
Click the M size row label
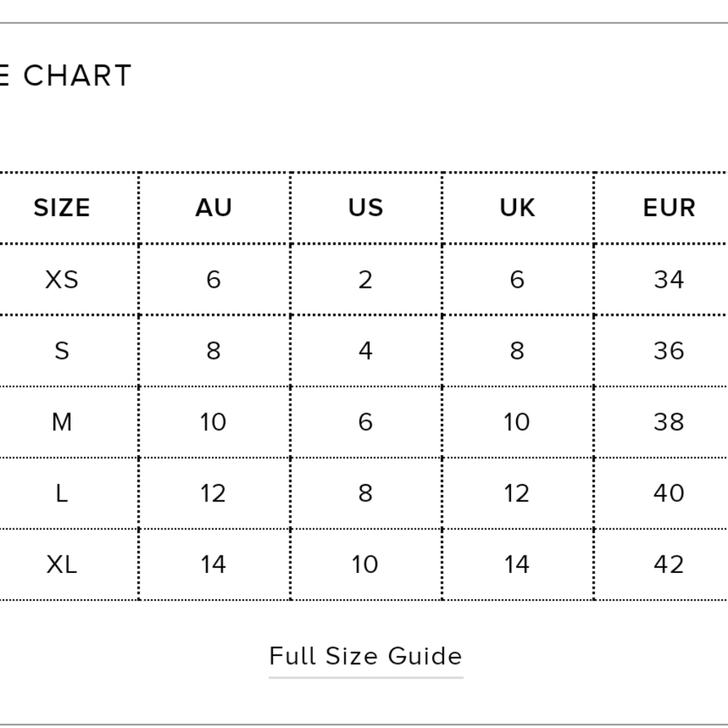click(62, 422)
